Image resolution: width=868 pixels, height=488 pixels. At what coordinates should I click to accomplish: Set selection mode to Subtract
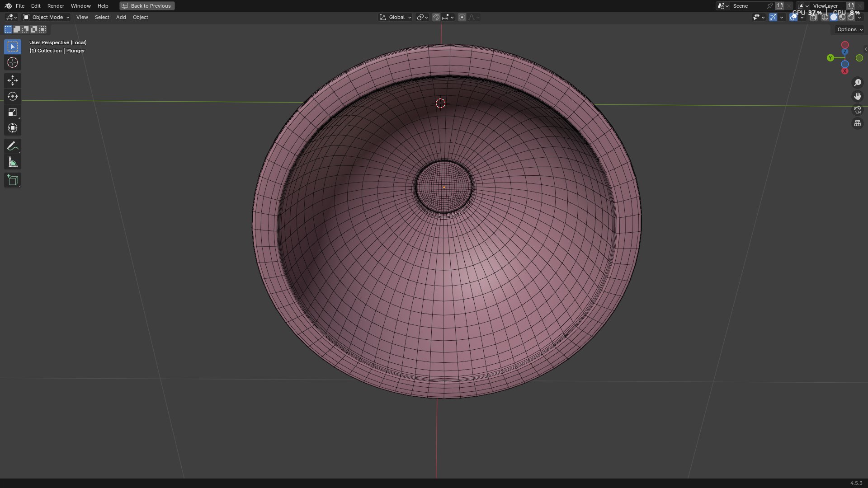tap(25, 29)
